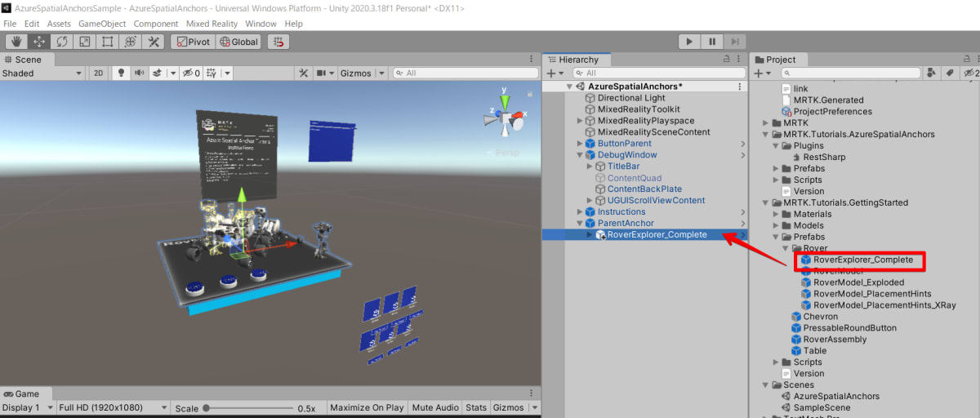
Task: Switch to the Scene tab
Action: 26,59
